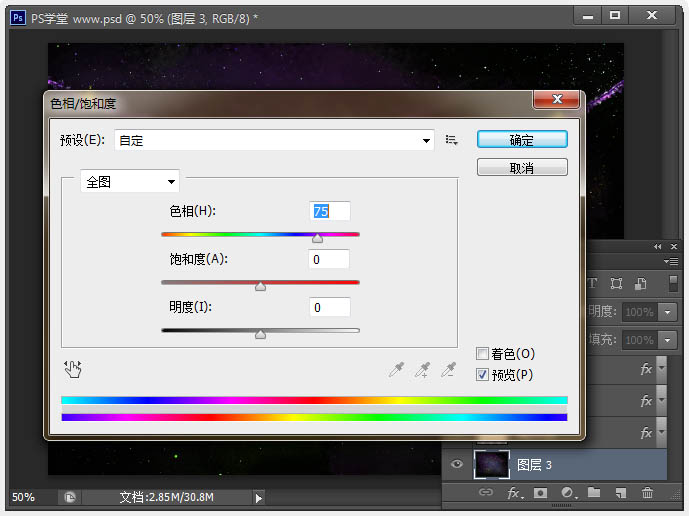
Task: Click the smart object filter icon
Action: coord(640,283)
